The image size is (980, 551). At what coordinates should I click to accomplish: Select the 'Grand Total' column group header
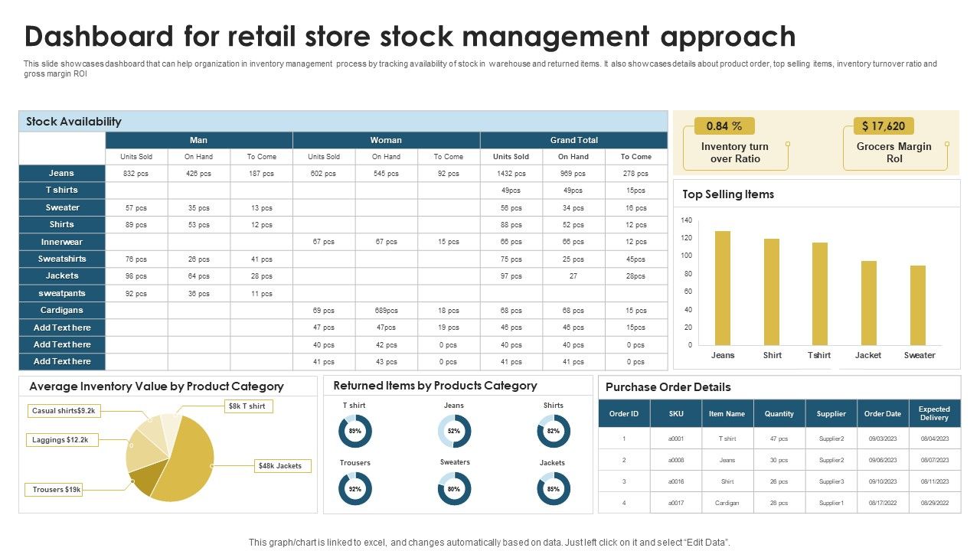click(574, 140)
